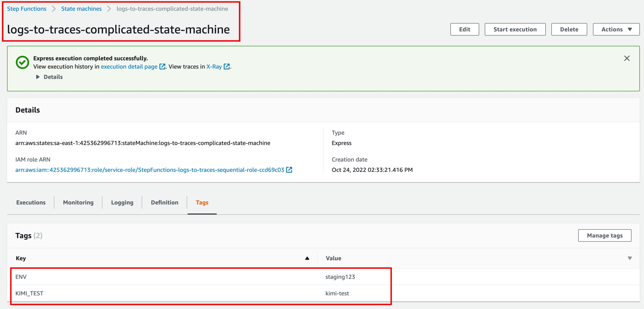This screenshot has width=644, height=309.
Task: Expand the Details disclosure triangle in banner
Action: coord(38,77)
